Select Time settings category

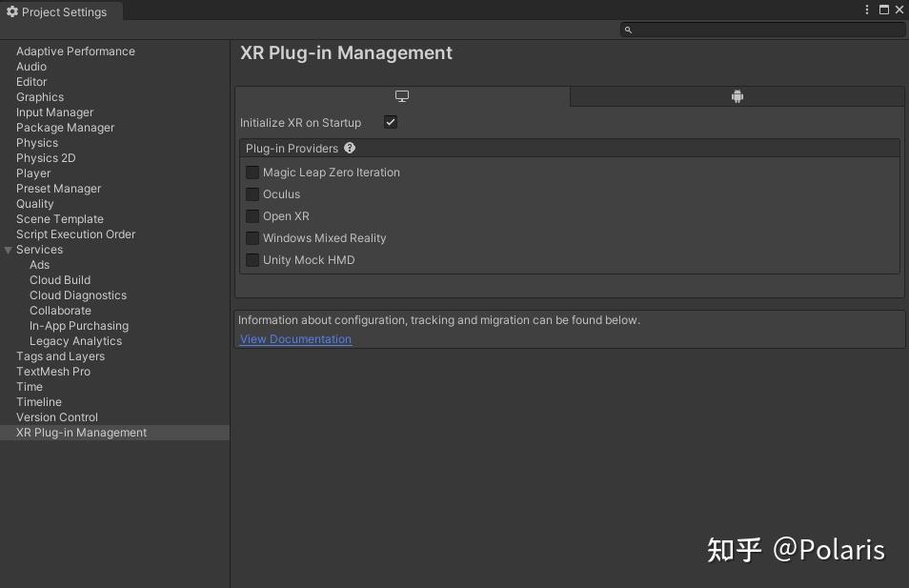click(29, 387)
